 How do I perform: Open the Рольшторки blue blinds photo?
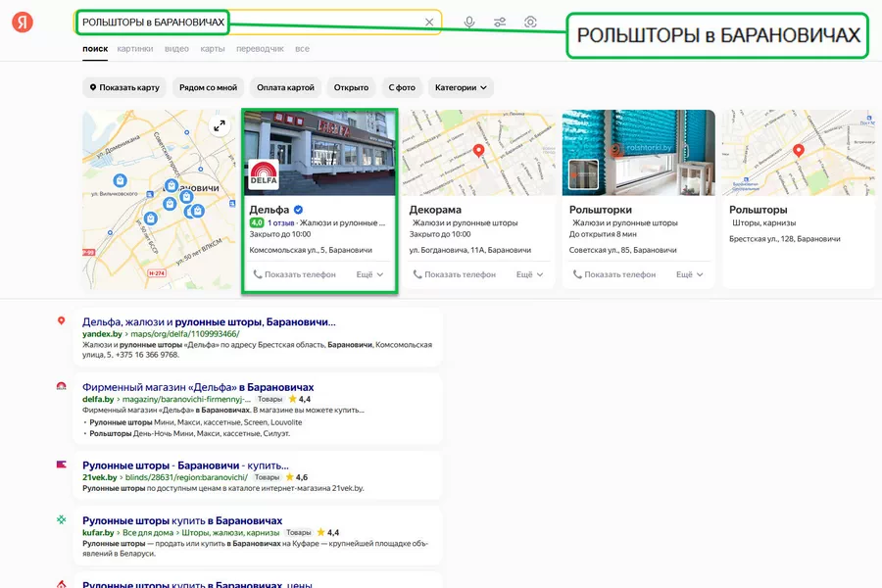638,153
